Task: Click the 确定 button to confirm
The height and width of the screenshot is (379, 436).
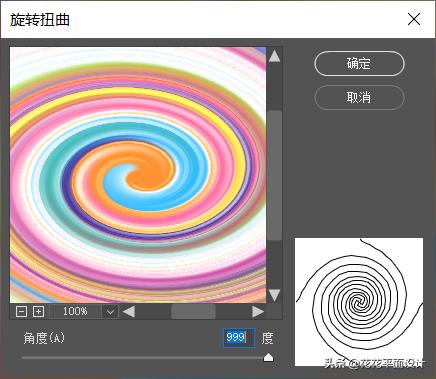Action: point(359,63)
